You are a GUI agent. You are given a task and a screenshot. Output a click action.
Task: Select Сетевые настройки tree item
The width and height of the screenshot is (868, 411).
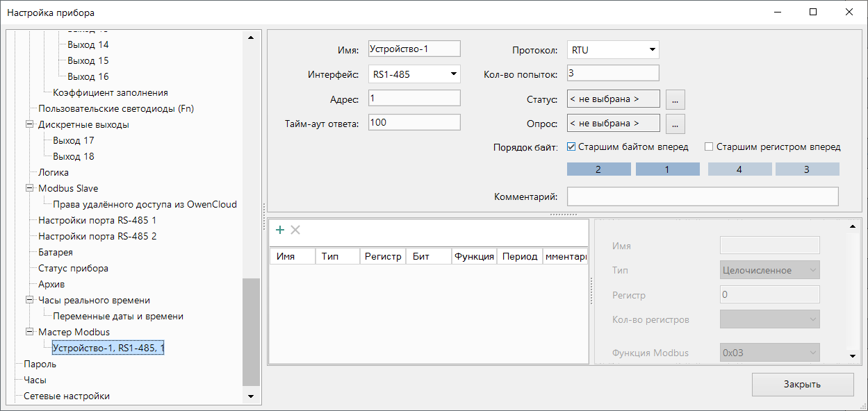(67, 396)
